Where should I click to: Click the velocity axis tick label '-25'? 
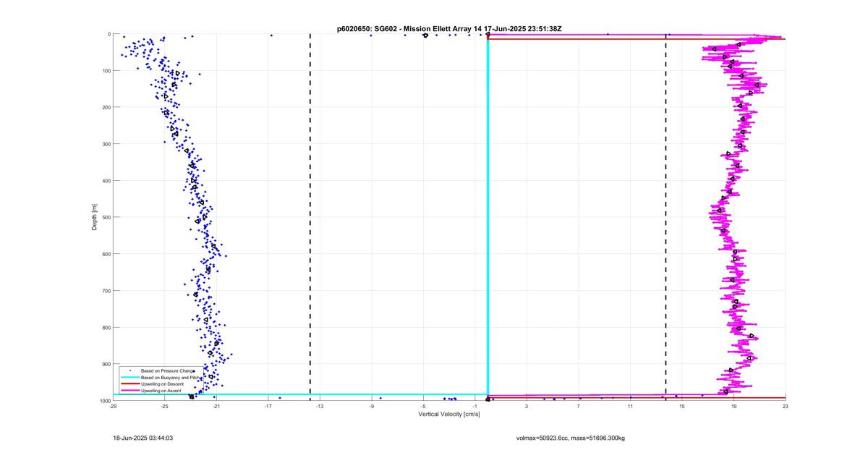tap(164, 407)
